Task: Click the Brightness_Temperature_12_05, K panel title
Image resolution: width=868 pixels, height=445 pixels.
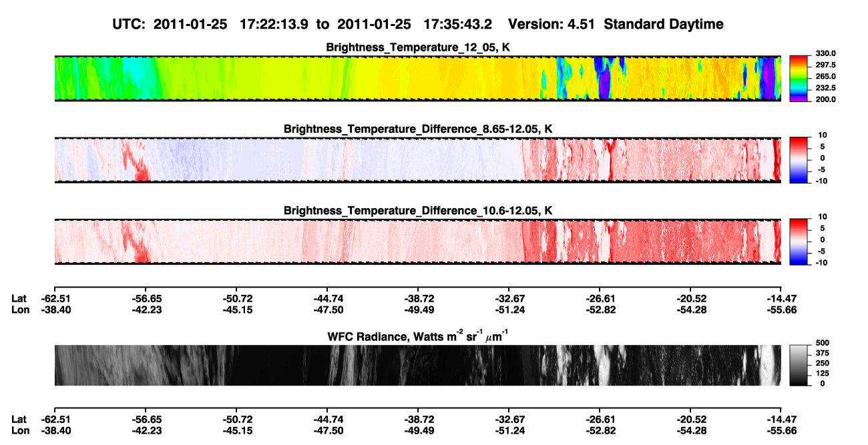Action: pyautogui.click(x=418, y=47)
